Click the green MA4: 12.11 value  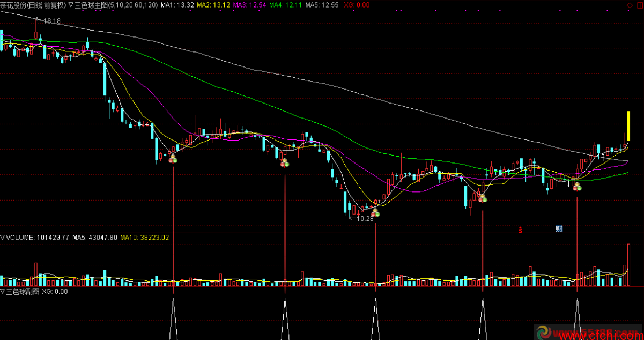[285, 4]
